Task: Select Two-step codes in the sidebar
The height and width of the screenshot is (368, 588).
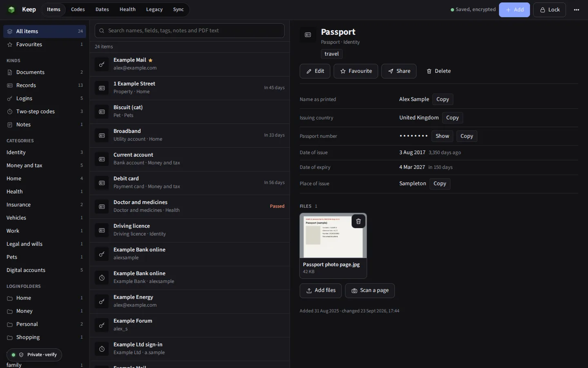Action: (x=45, y=112)
